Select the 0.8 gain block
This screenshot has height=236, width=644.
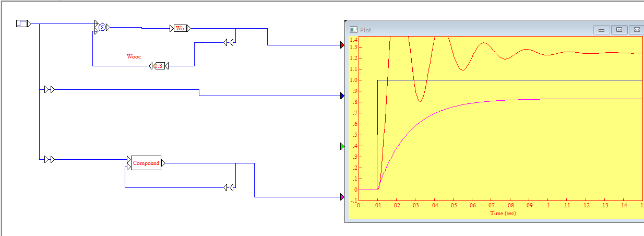[159, 66]
